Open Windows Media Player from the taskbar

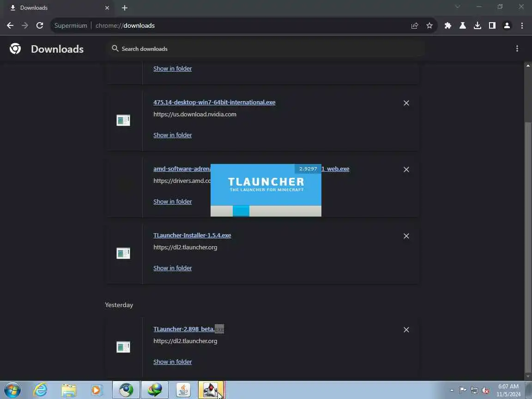pos(97,390)
